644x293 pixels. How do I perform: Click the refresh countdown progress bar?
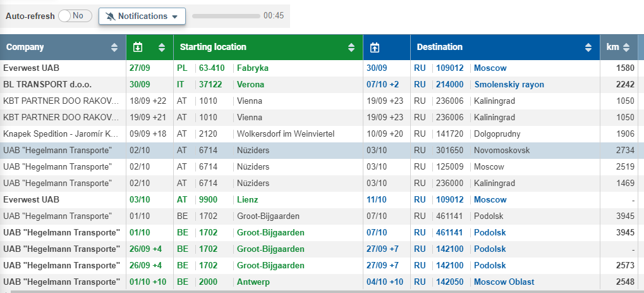pos(226,16)
